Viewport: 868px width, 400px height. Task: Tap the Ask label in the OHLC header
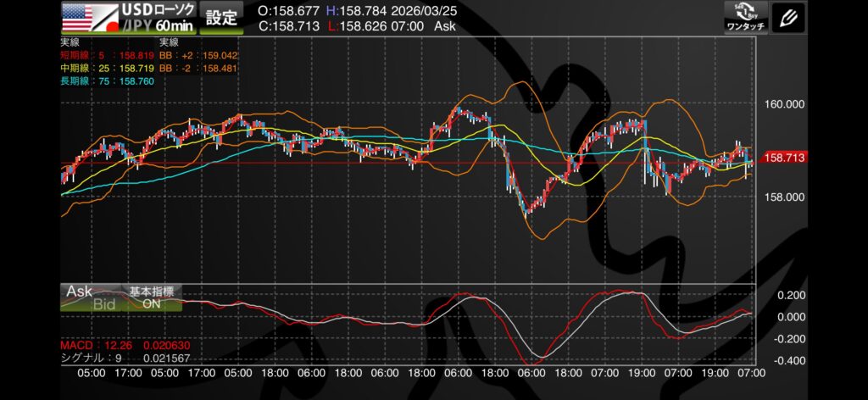pyautogui.click(x=444, y=26)
